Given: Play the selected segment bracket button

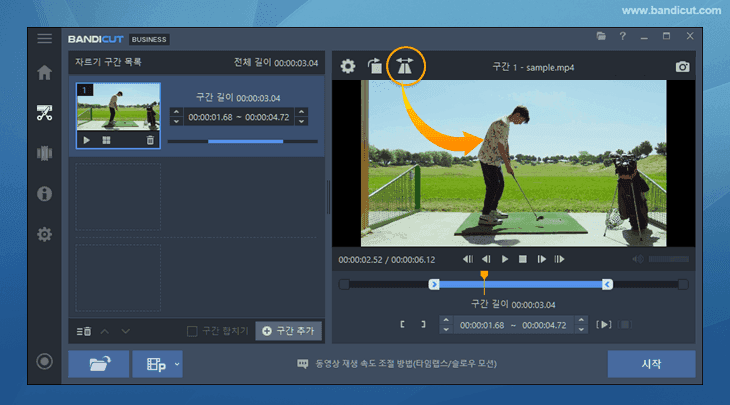Looking at the screenshot, I should [x=604, y=324].
